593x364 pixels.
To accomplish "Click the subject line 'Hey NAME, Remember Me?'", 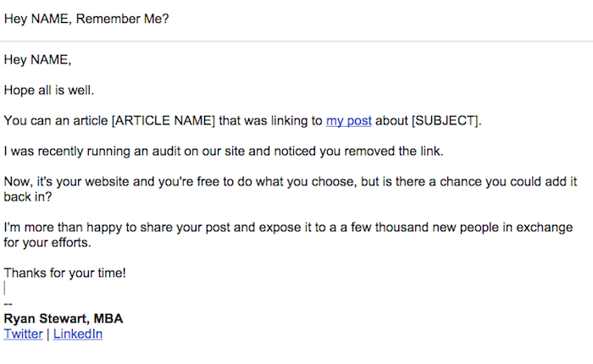I will [x=86, y=19].
